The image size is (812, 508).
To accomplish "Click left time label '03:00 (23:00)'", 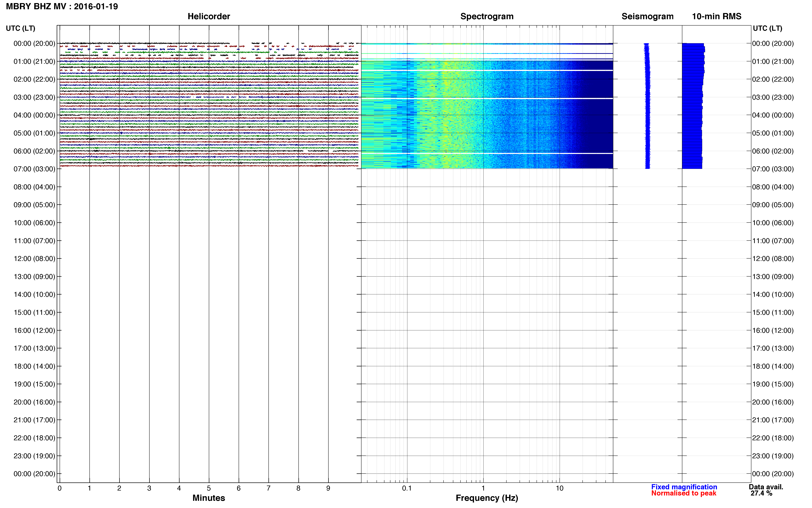I will 34,97.
